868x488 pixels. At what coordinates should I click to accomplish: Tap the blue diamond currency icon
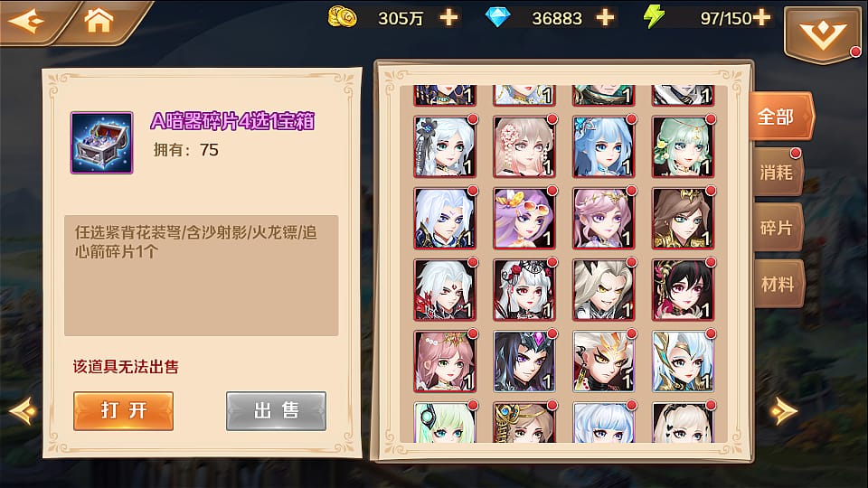pos(497,18)
